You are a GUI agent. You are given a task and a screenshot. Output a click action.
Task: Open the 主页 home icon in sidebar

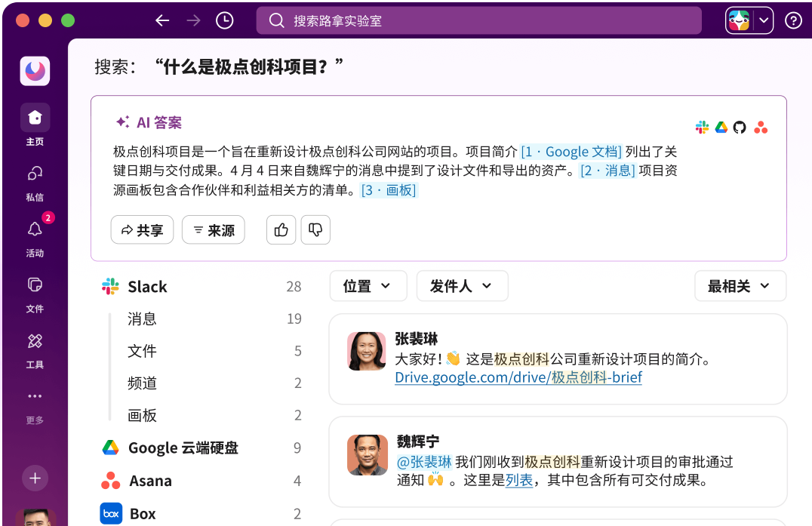(x=35, y=123)
